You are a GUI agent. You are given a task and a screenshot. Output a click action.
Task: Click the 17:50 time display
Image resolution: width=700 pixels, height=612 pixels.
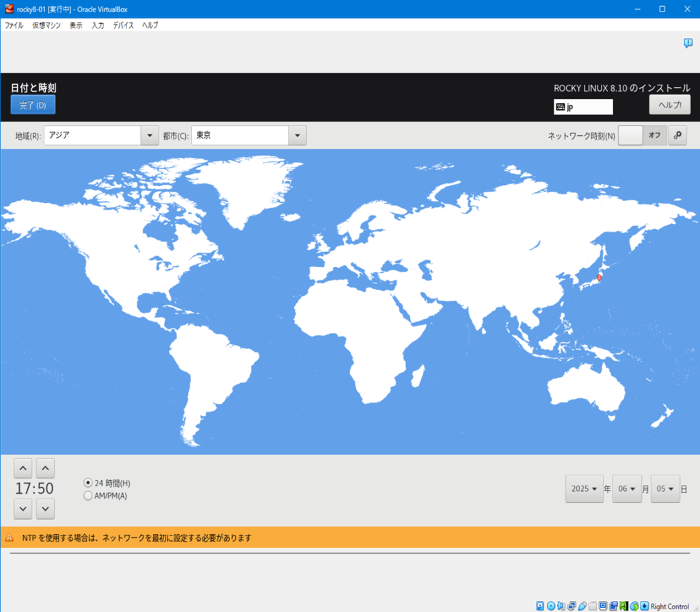(34, 488)
